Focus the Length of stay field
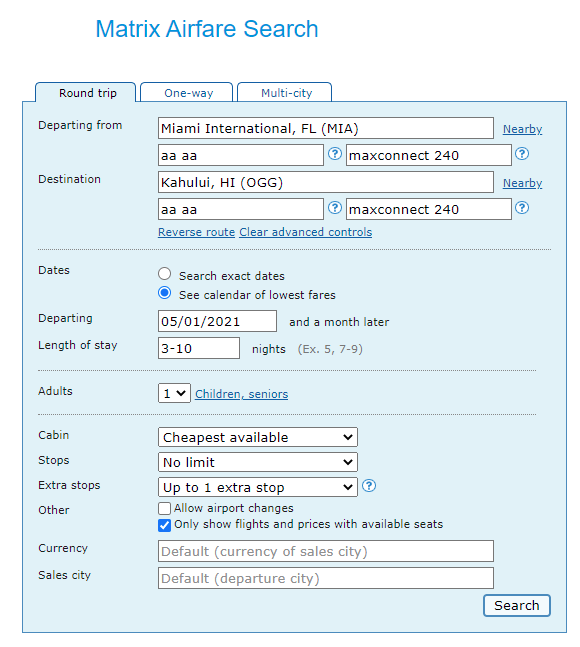The image size is (580, 647). pyautogui.click(x=198, y=348)
